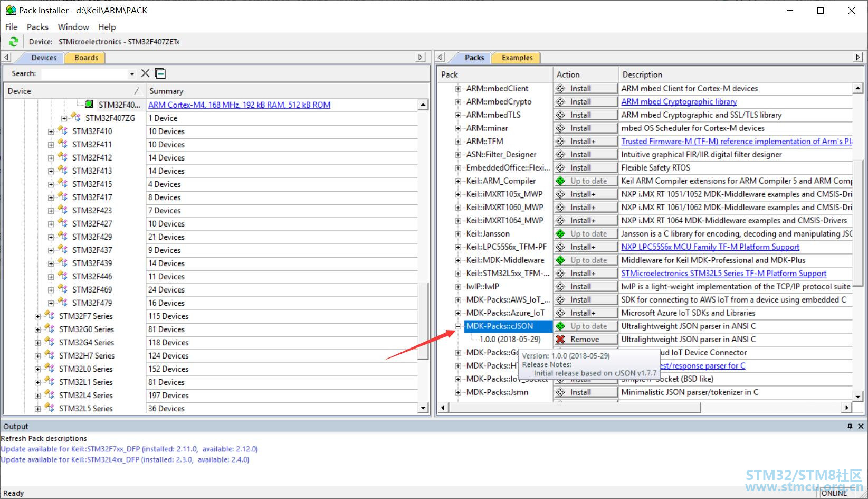The height and width of the screenshot is (499, 868).
Task: Click the collapse-all icon beside Search
Action: [x=160, y=73]
